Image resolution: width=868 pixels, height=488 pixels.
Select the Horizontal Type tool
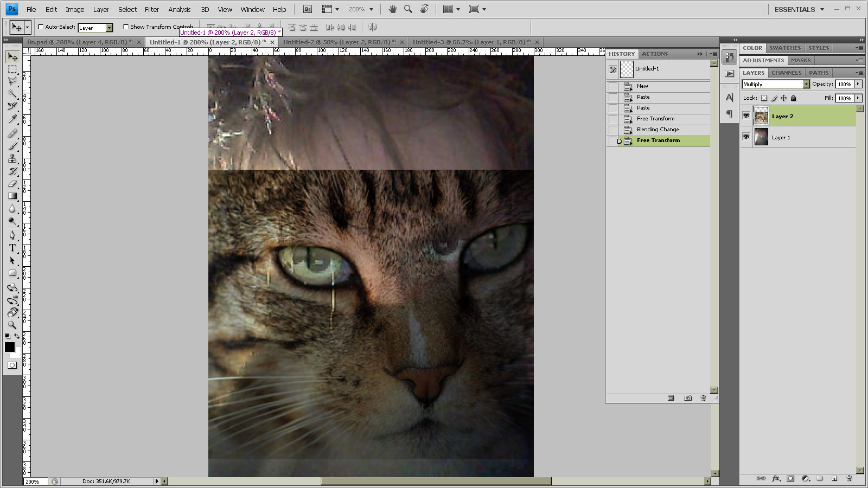pos(12,248)
